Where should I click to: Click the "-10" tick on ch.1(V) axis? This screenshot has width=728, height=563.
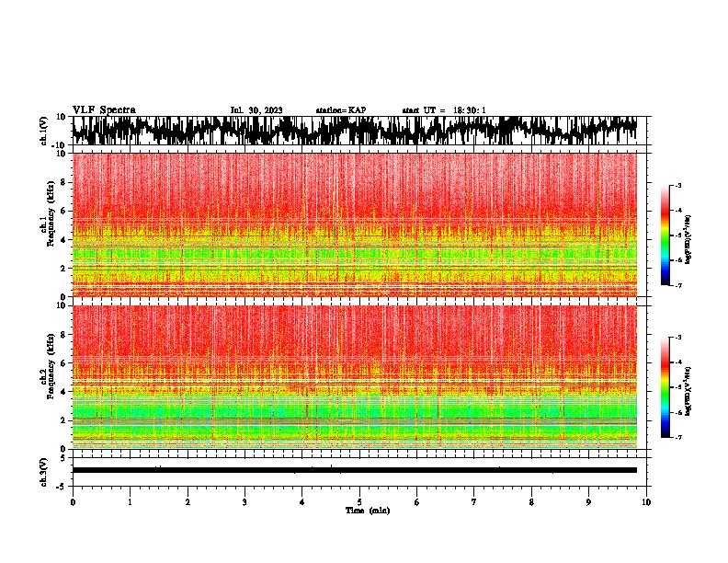[x=60, y=145]
